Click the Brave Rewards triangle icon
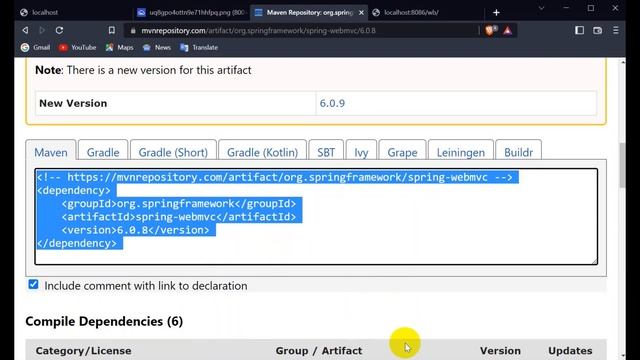The width and height of the screenshot is (640, 360). (x=507, y=31)
